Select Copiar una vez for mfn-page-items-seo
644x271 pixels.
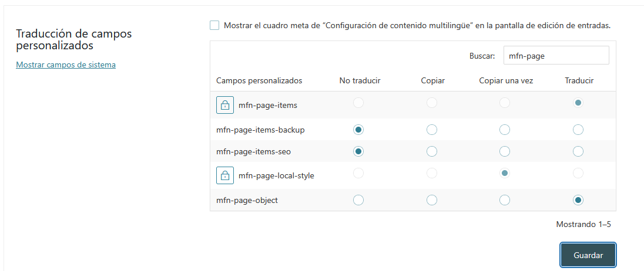[x=505, y=151]
